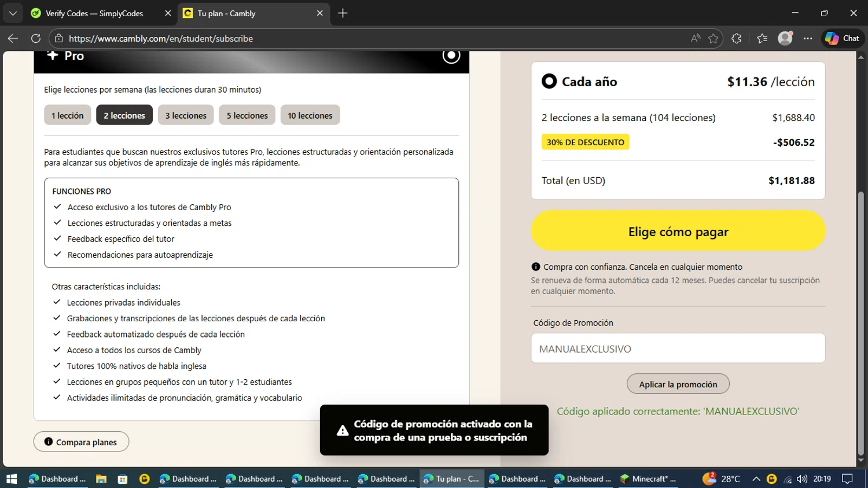Screen dimensions: 868x488
Task: Click the warning triangle icon in the notification
Action: [x=343, y=430]
